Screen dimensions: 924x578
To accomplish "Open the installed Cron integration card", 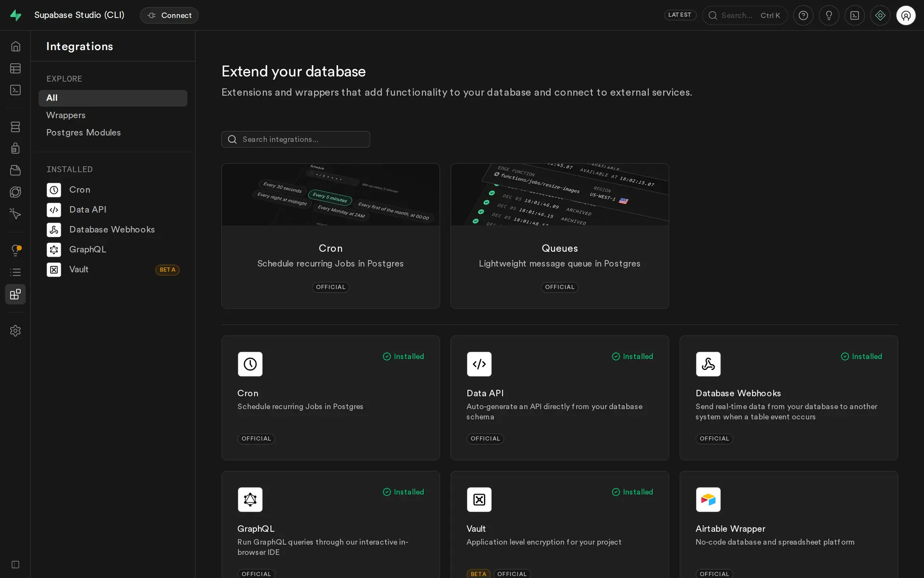I will 331,398.
